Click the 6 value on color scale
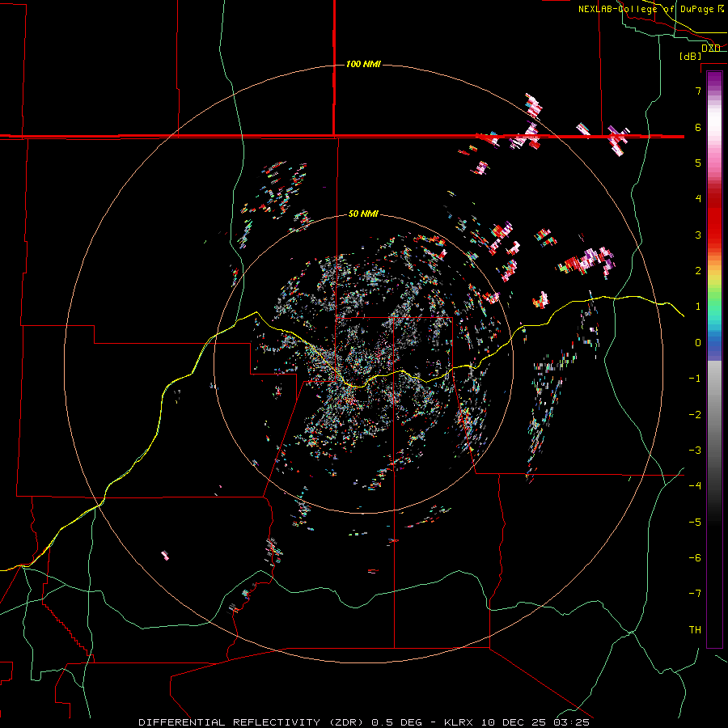The image size is (728, 728). coord(698,127)
